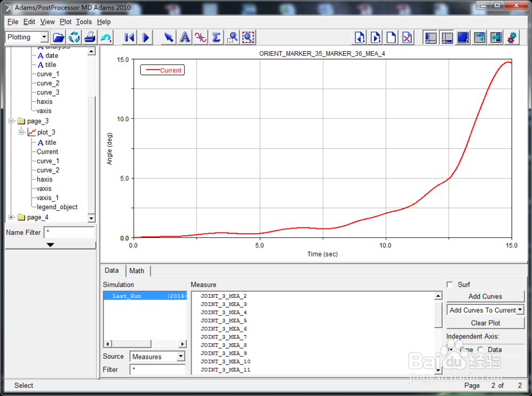The image size is (532, 396).
Task: Open the sigma statistics tool
Action: [x=217, y=37]
